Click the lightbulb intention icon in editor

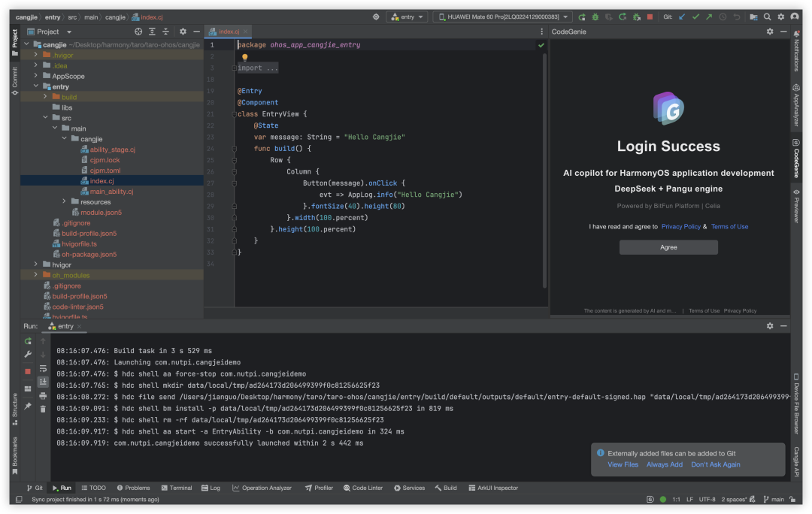[245, 57]
